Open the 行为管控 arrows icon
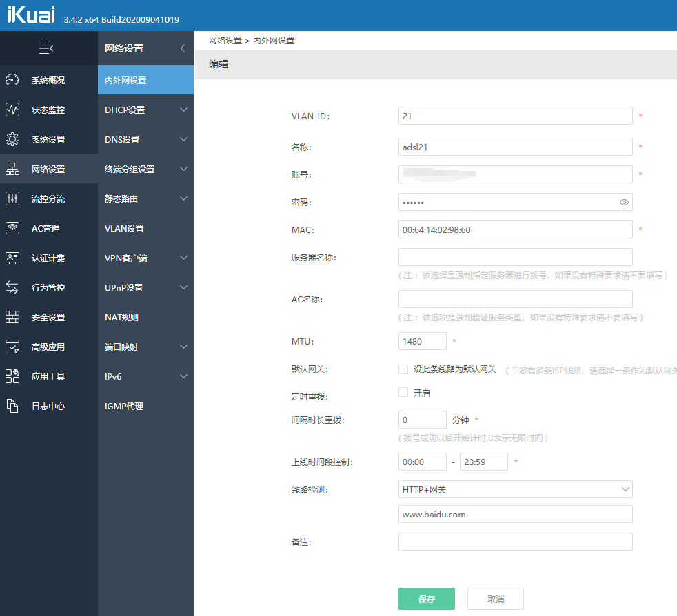 pos(12,287)
